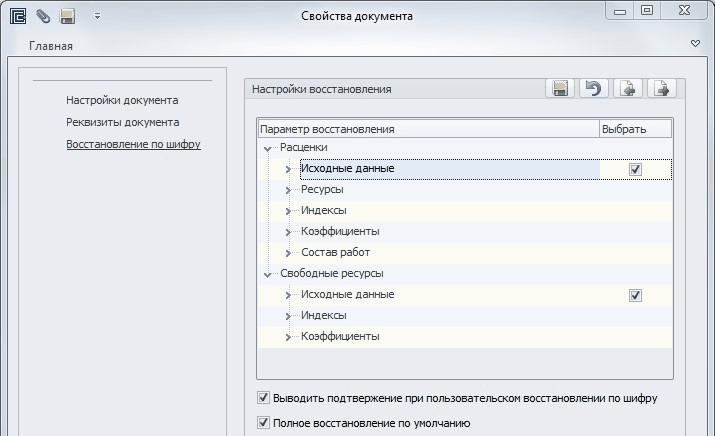This screenshot has height=436, width=715.
Task: Click the application logo icon in title bar
Action: [x=17, y=16]
